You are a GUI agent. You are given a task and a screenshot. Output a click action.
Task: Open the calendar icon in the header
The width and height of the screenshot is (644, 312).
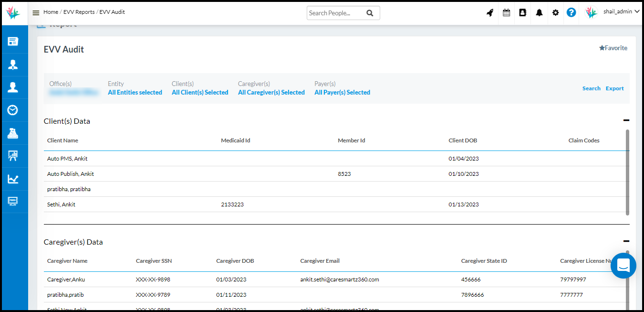(506, 13)
